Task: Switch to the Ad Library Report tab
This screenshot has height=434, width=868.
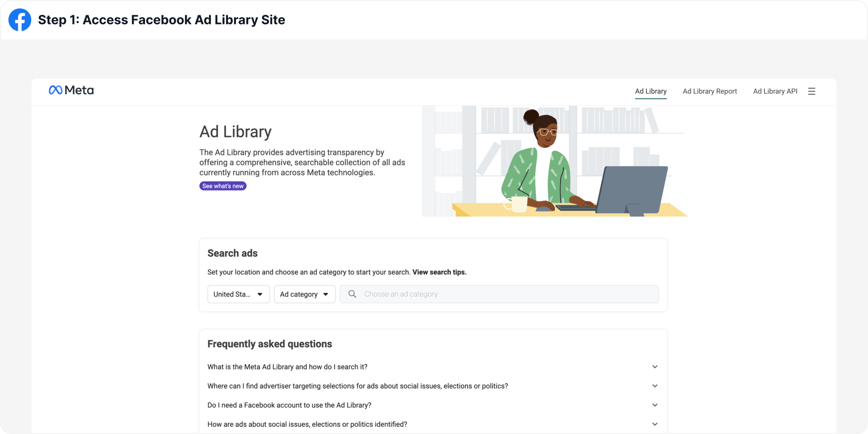Action: click(x=710, y=91)
